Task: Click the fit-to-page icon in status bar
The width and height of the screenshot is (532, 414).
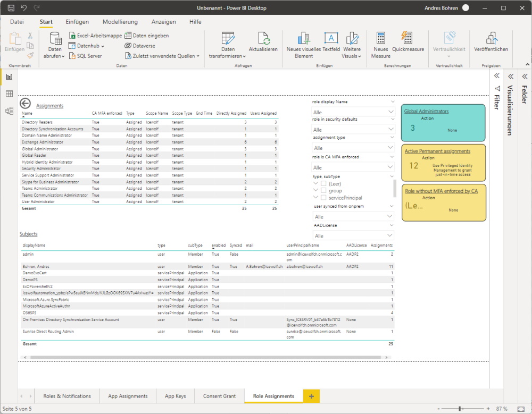Action: click(521, 409)
